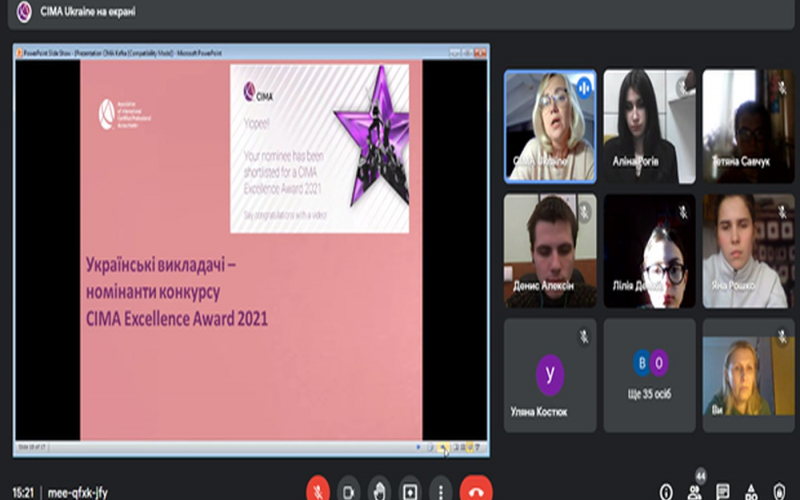
Task: Click the name label 'Денис Алексін'
Action: coord(543,286)
